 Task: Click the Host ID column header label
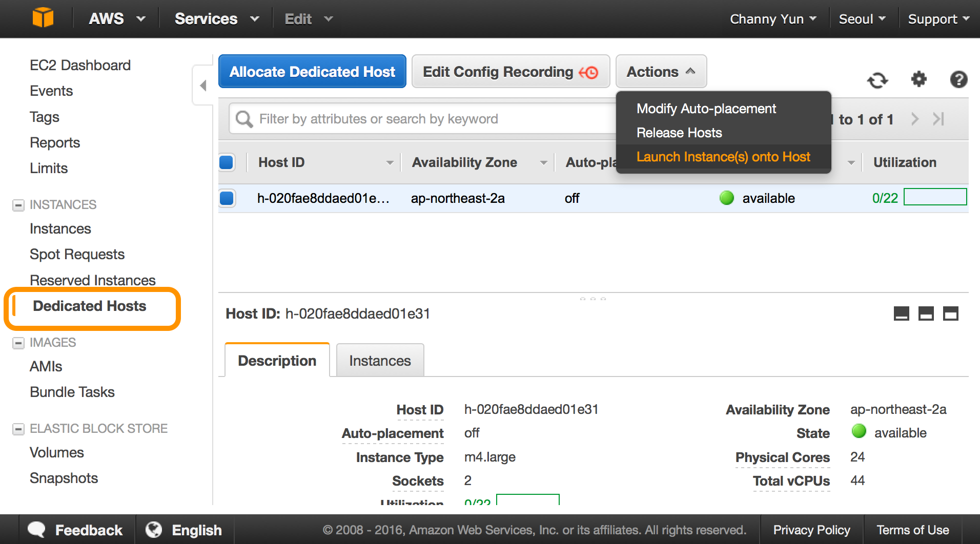281,162
